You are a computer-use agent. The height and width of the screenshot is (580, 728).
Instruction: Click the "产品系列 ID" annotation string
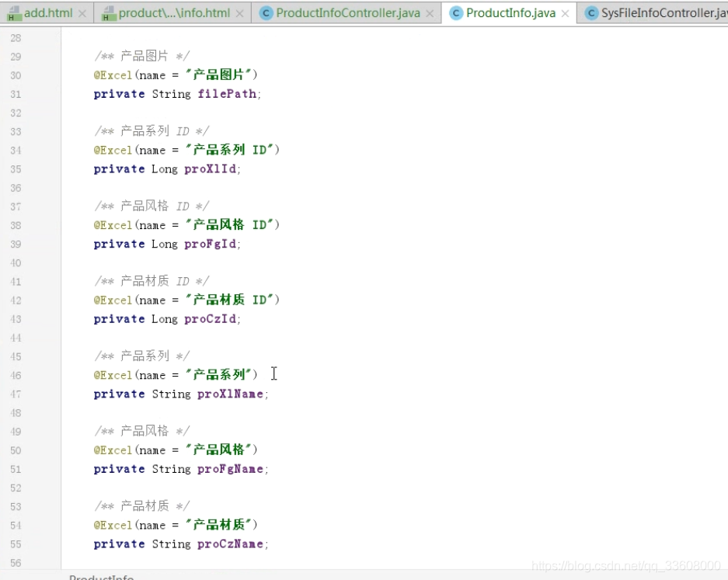(230, 150)
